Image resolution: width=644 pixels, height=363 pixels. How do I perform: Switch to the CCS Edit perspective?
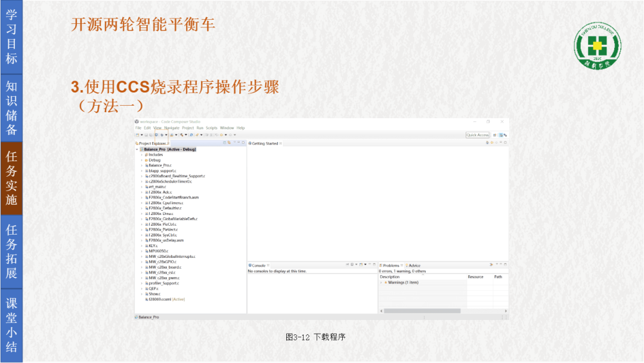[x=501, y=135]
